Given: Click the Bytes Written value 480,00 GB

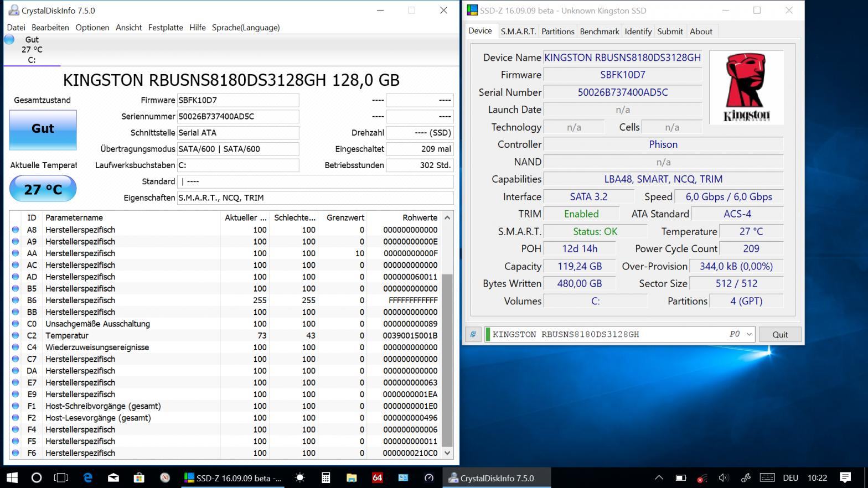Looking at the screenshot, I should click(x=579, y=283).
